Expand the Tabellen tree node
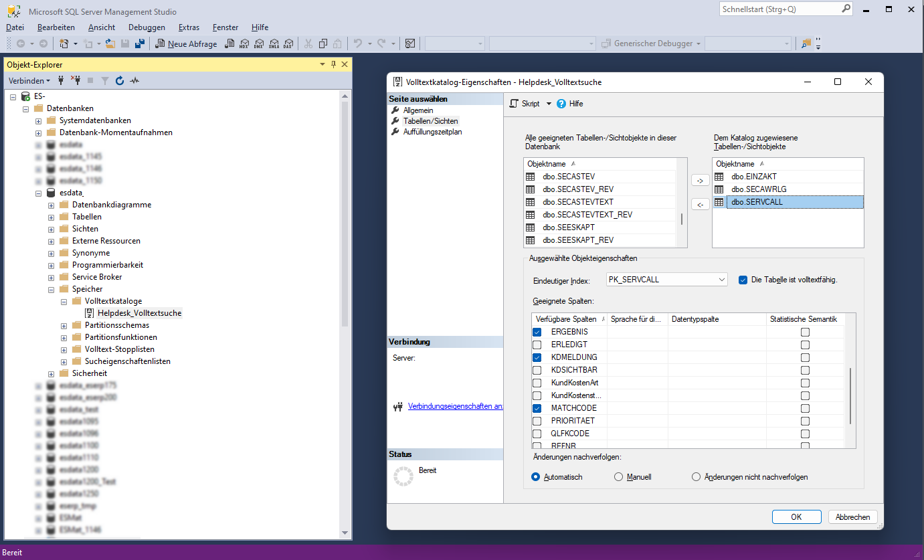 click(52, 217)
